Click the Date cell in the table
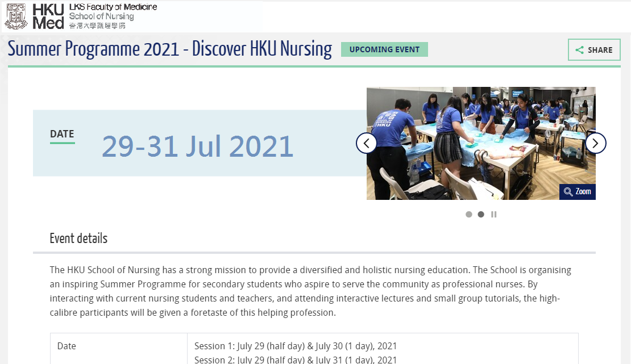 [67, 346]
